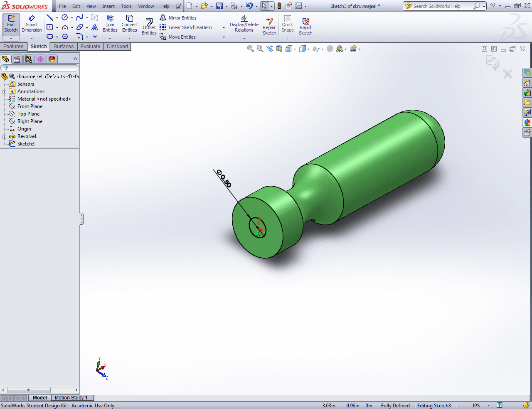Open the Trim Entities dropdown arrow
The height and width of the screenshot is (409, 532).
point(110,38)
